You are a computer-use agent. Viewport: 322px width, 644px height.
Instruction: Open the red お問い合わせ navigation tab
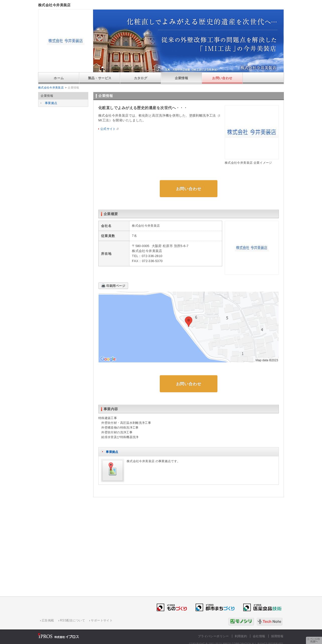222,78
